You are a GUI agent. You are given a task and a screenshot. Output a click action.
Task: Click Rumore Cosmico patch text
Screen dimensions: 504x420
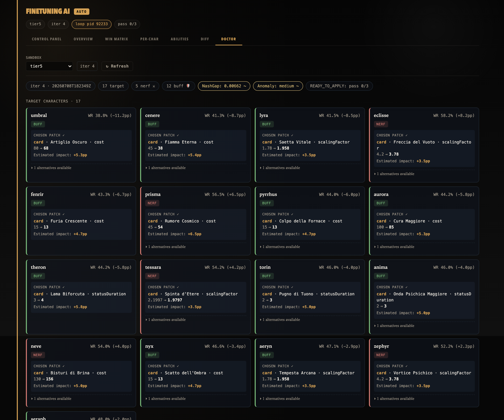(182, 221)
